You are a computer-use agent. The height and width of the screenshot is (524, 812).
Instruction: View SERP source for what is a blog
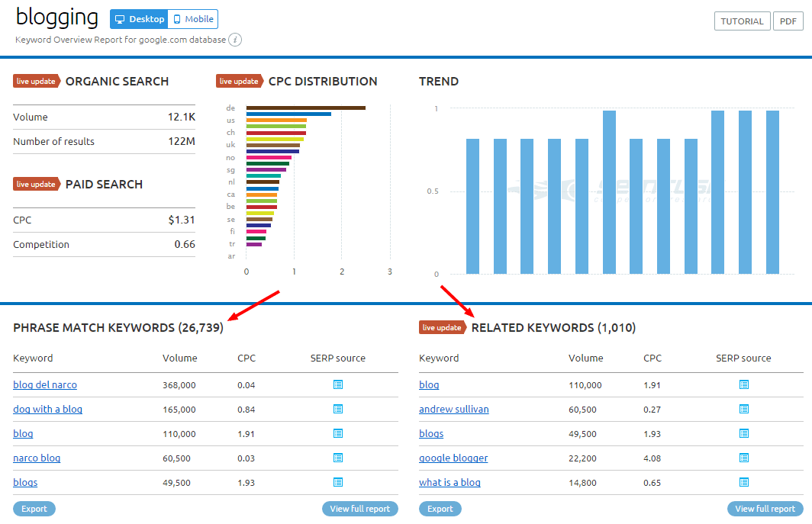coord(744,482)
